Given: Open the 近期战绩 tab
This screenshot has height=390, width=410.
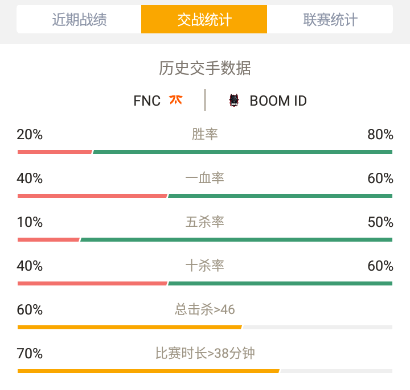Looking at the screenshot, I should (x=79, y=19).
